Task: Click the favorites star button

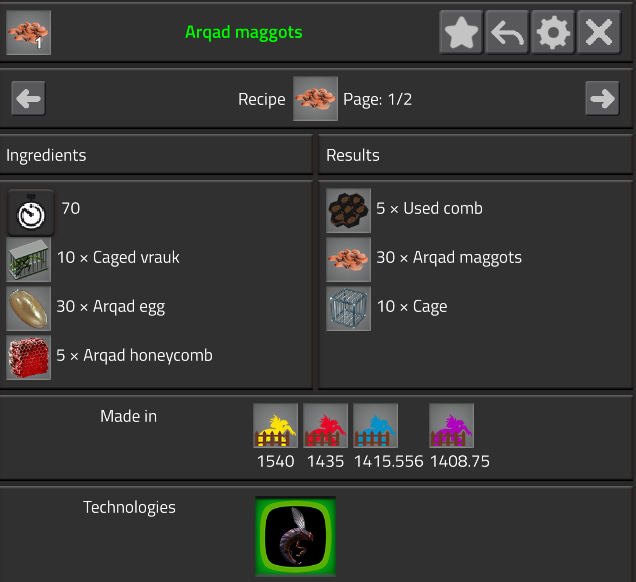Action: click(461, 32)
